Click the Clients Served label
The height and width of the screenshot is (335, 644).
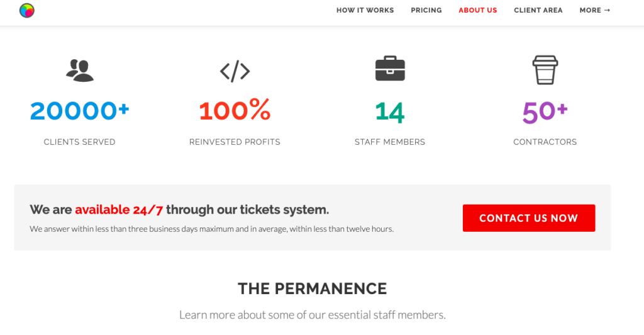(x=80, y=142)
